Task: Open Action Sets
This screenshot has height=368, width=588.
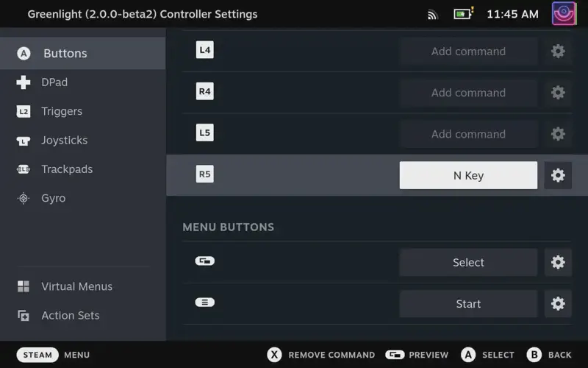Action: (70, 315)
